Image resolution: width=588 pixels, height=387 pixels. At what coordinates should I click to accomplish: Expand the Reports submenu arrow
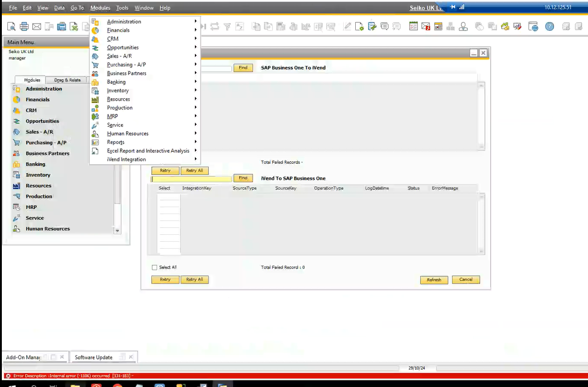pyautogui.click(x=196, y=142)
